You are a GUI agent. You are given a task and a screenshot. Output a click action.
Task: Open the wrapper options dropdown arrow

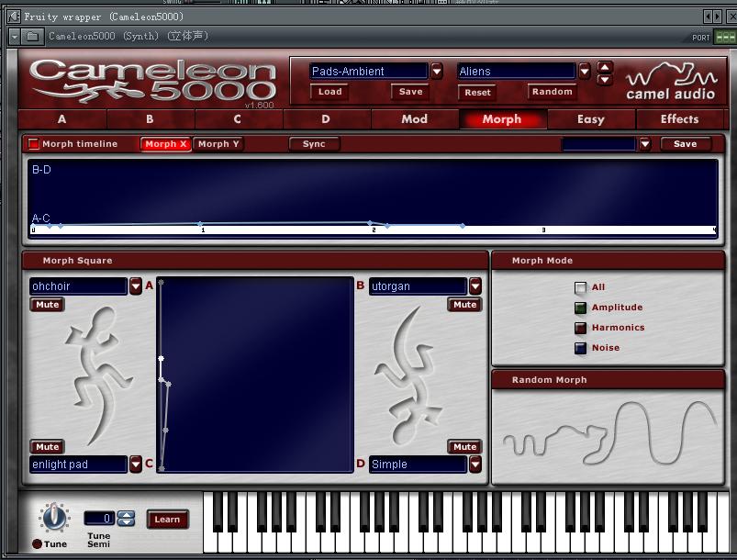15,36
